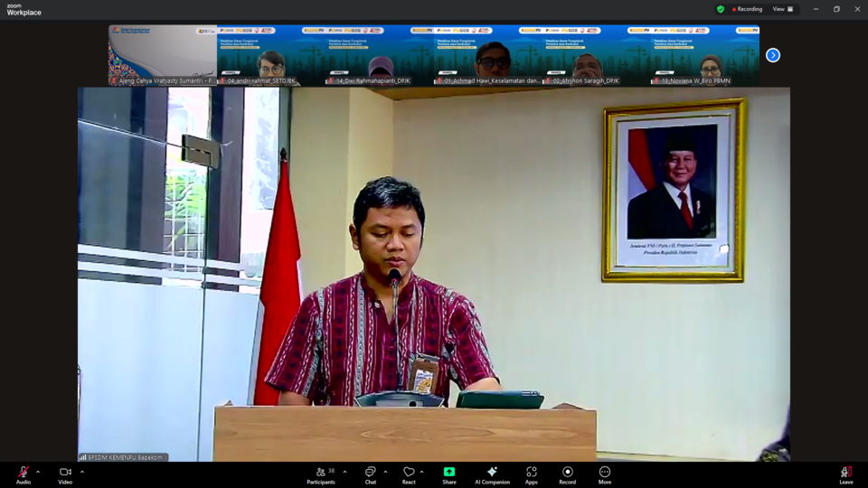Screen dimensions: 868x488
Task: Show next participants with the blue arrow
Action: click(773, 55)
